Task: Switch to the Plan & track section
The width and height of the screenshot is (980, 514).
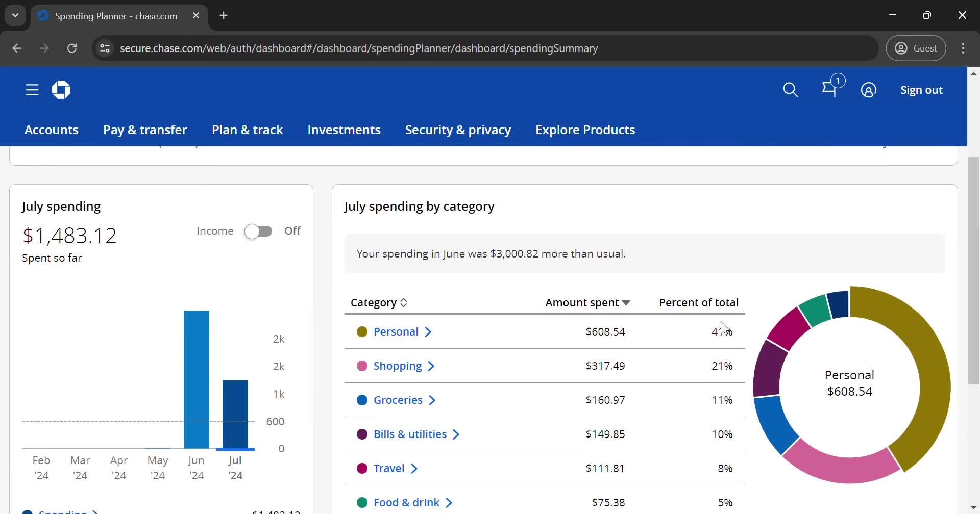Action: coord(248,130)
